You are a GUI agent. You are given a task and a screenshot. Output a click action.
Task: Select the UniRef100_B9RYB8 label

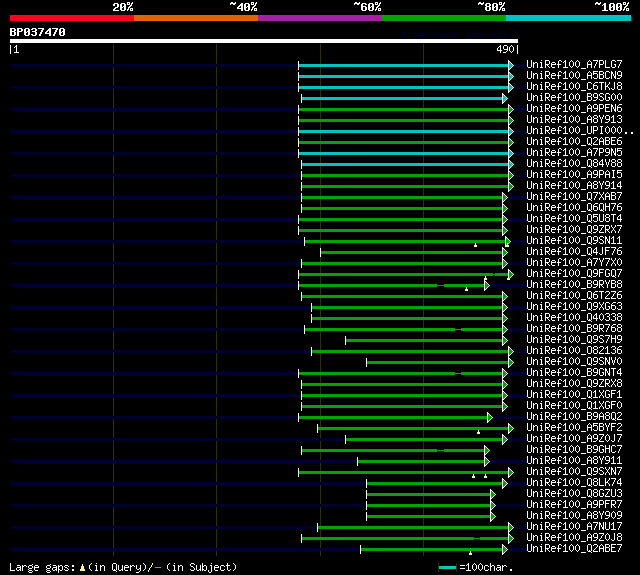pyautogui.click(x=574, y=285)
